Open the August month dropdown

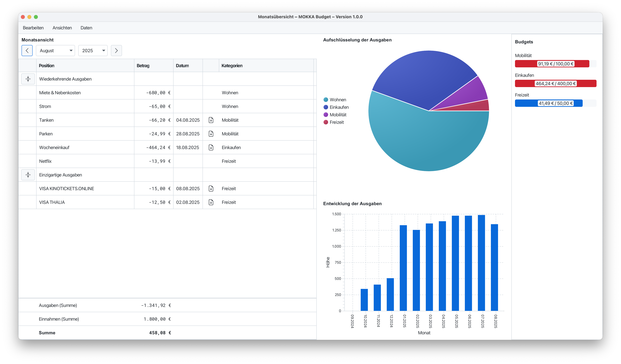(55, 51)
